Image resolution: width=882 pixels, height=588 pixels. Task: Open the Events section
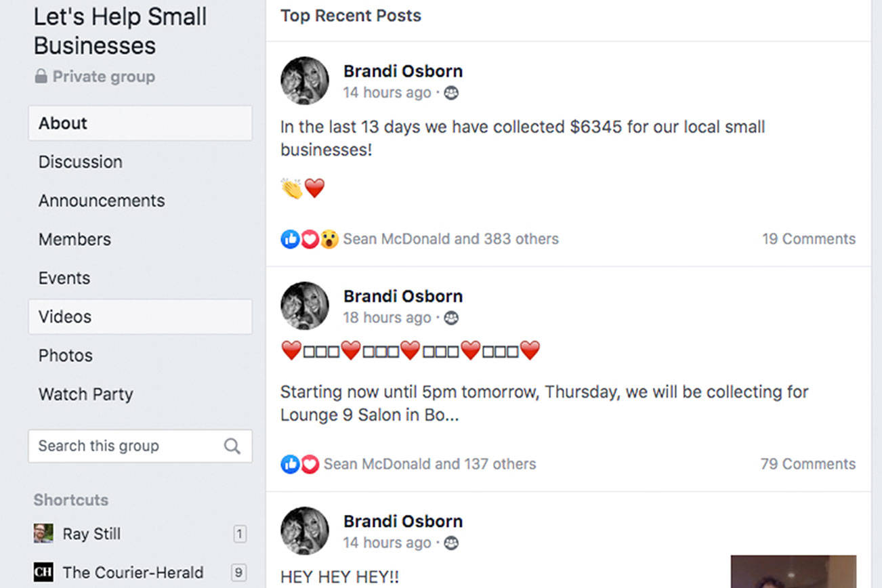click(64, 278)
